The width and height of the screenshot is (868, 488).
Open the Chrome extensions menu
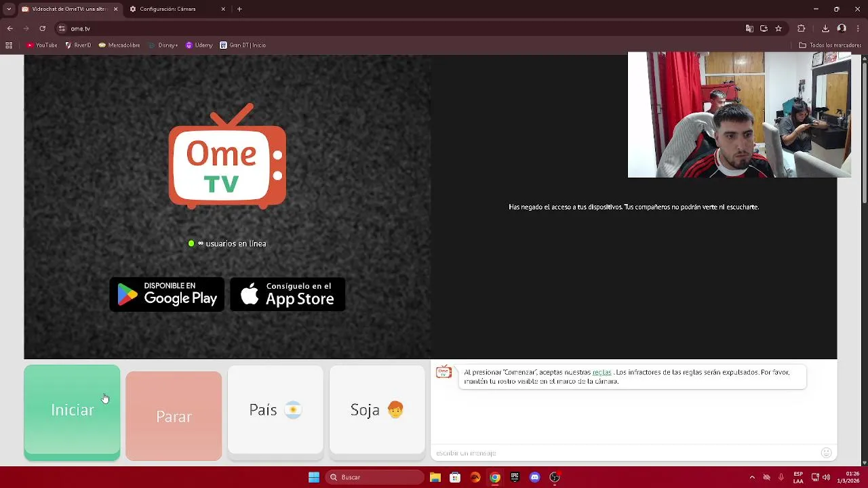point(802,28)
